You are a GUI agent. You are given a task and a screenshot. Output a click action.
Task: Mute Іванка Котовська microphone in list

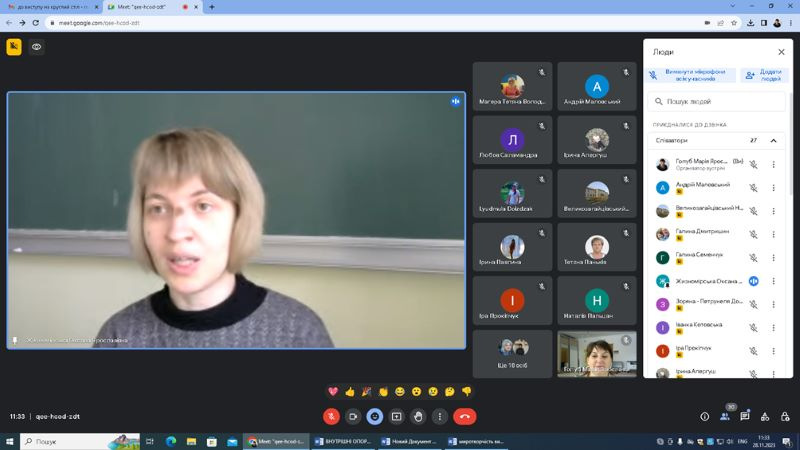point(754,328)
